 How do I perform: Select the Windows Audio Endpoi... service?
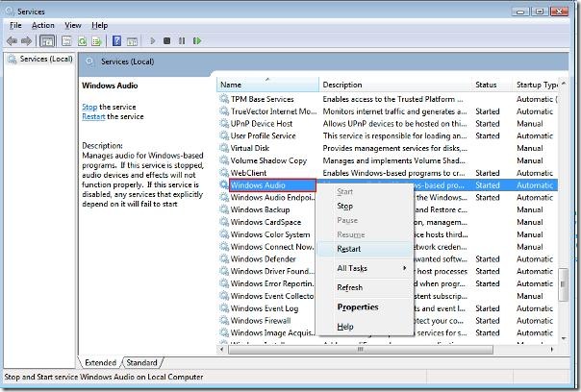[x=272, y=197]
